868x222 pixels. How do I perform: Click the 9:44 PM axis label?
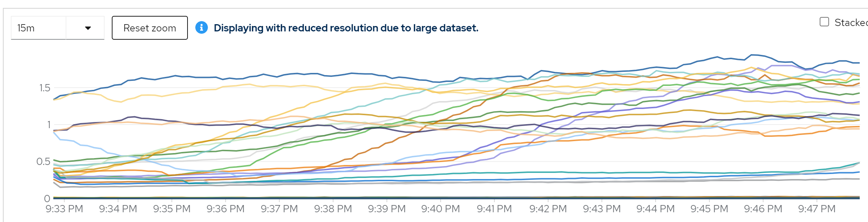(655, 209)
